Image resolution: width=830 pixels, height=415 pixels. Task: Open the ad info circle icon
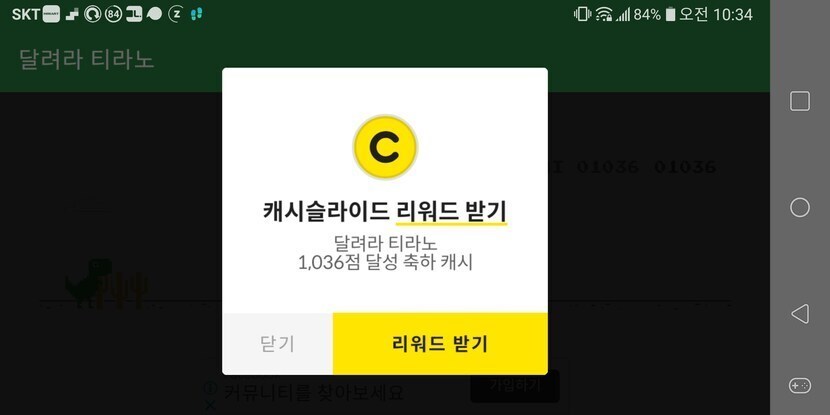(x=210, y=388)
